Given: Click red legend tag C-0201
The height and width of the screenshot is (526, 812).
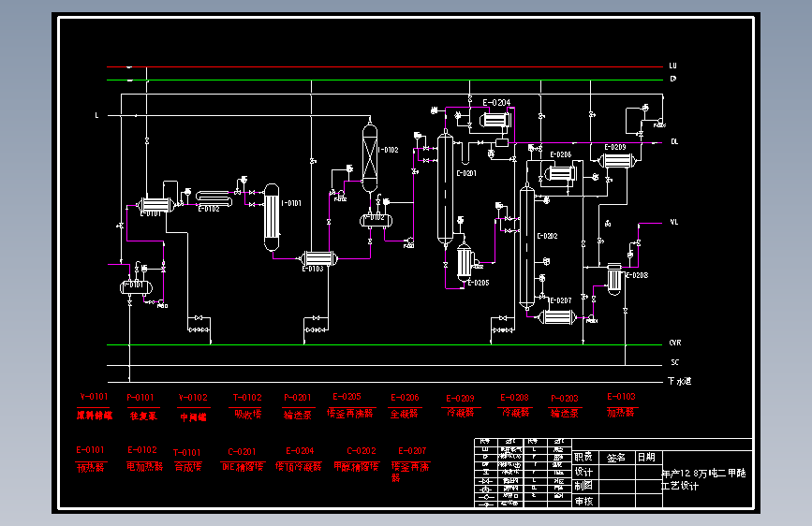Looking at the screenshot, I should (x=242, y=451).
